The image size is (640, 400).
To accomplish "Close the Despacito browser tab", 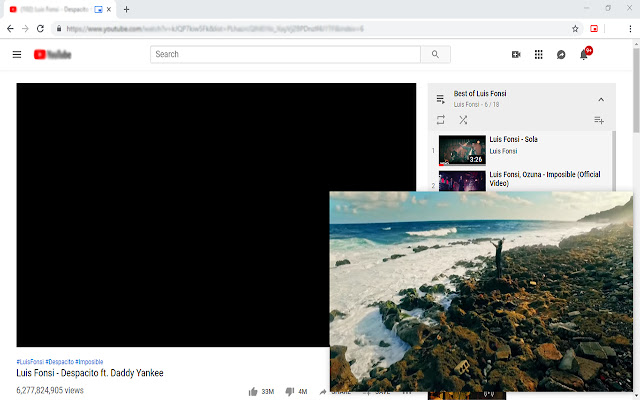I will click(x=109, y=9).
